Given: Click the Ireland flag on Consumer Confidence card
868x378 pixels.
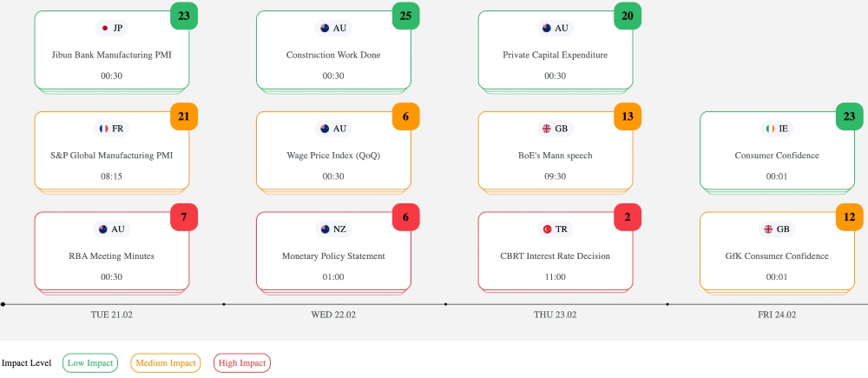Looking at the screenshot, I should click(769, 129).
